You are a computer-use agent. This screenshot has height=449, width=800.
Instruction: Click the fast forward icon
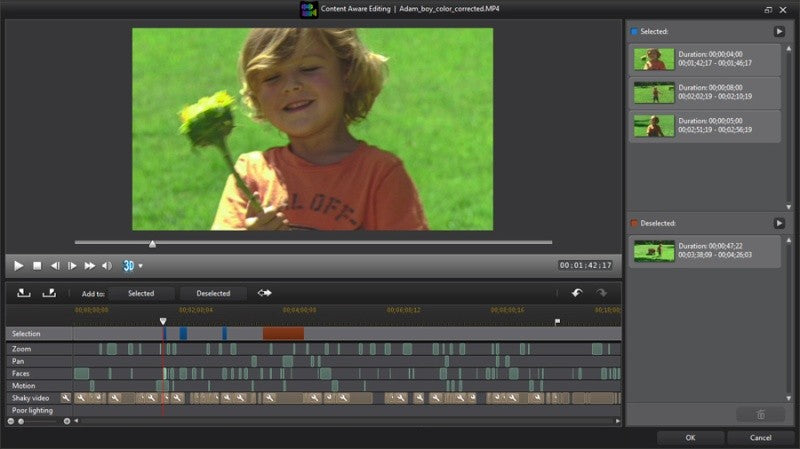click(x=89, y=266)
